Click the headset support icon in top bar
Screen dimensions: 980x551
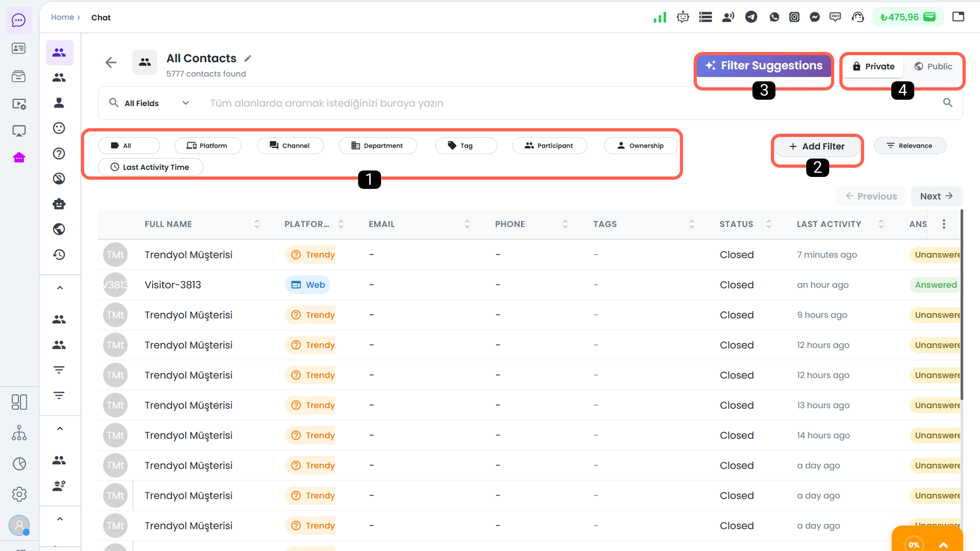(x=858, y=17)
